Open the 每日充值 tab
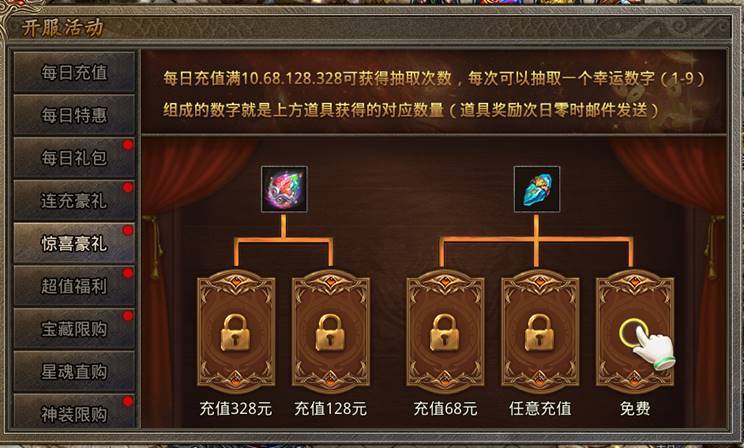 coord(74,72)
